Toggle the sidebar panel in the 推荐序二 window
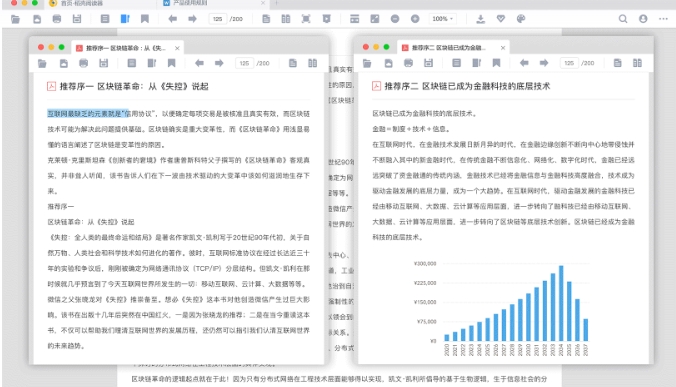This screenshot has width=676, height=387. [x=476, y=63]
